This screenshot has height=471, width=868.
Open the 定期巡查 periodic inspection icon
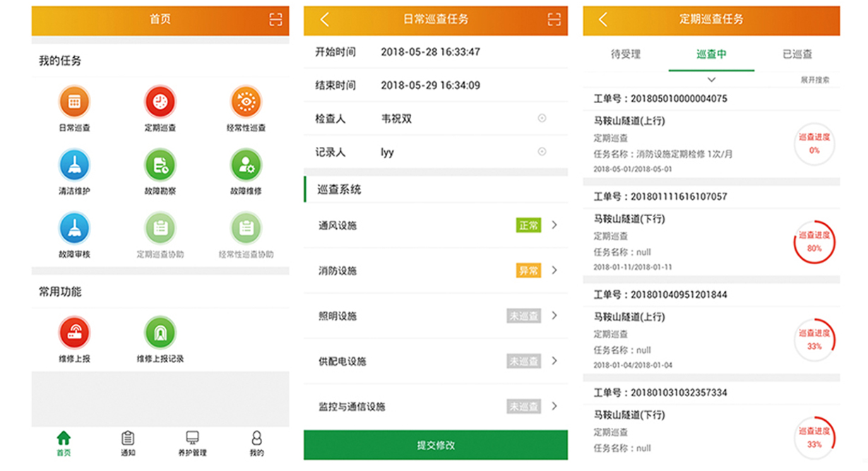pyautogui.click(x=160, y=102)
